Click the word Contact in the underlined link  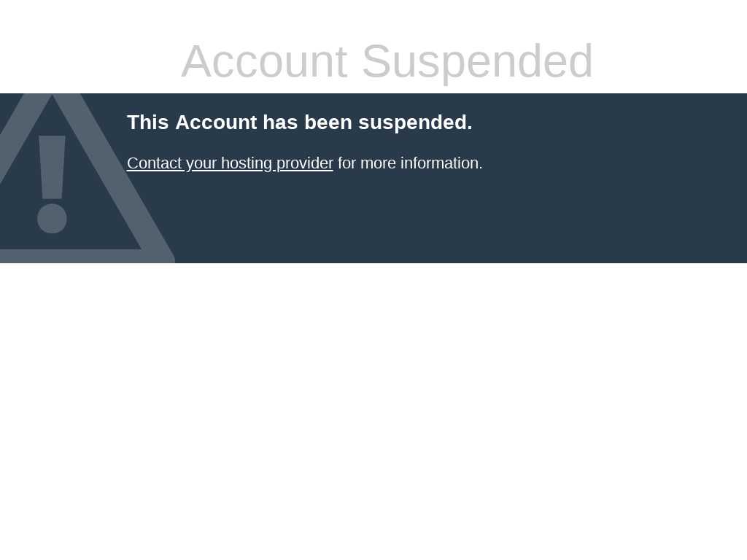155,163
